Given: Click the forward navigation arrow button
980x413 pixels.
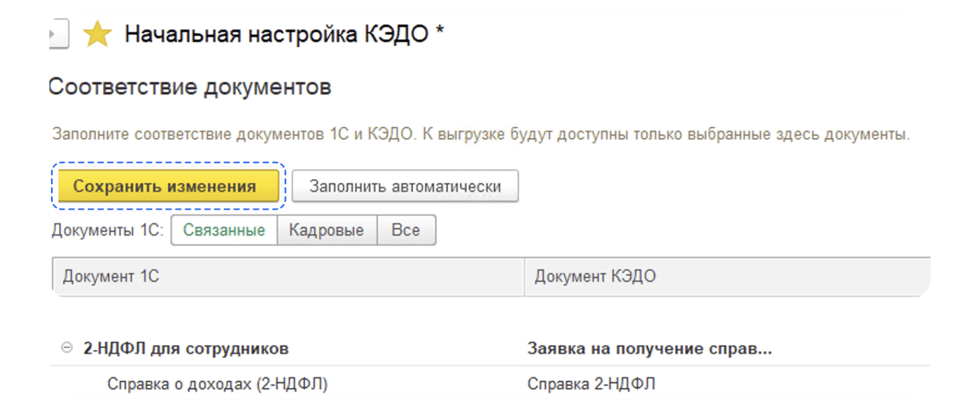Looking at the screenshot, I should 59,34.
